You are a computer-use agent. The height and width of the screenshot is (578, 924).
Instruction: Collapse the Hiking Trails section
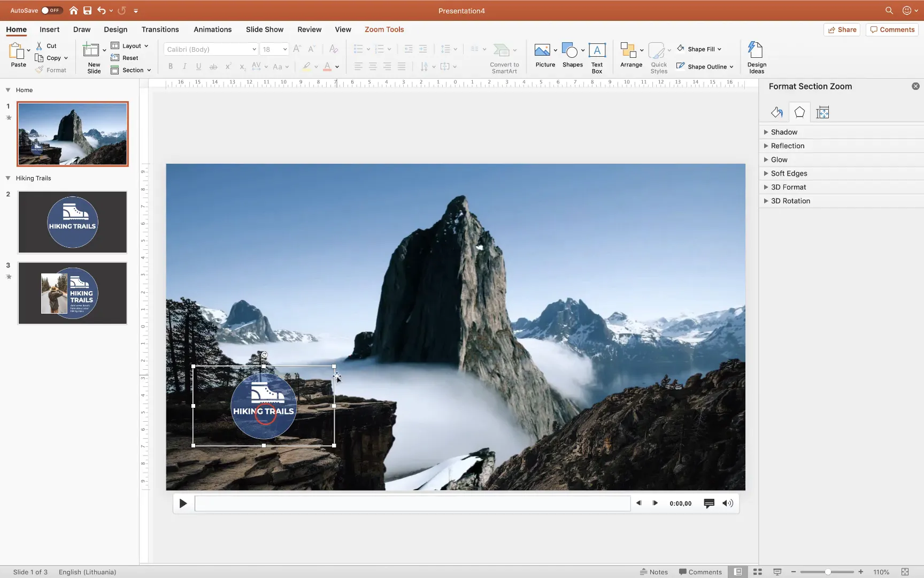pyautogui.click(x=8, y=178)
